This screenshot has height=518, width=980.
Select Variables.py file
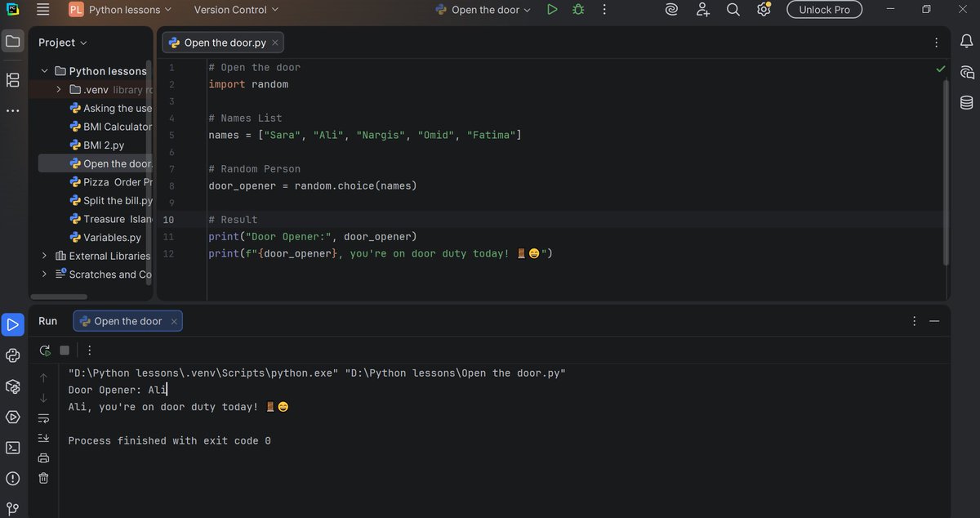[x=105, y=238]
